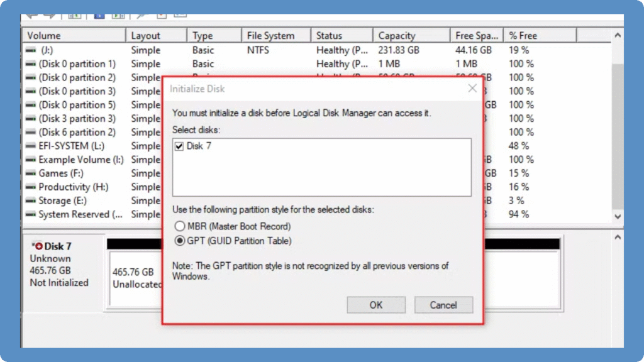Click the Productivity (H:) drive icon
The width and height of the screenshot is (644, 362).
coord(31,187)
